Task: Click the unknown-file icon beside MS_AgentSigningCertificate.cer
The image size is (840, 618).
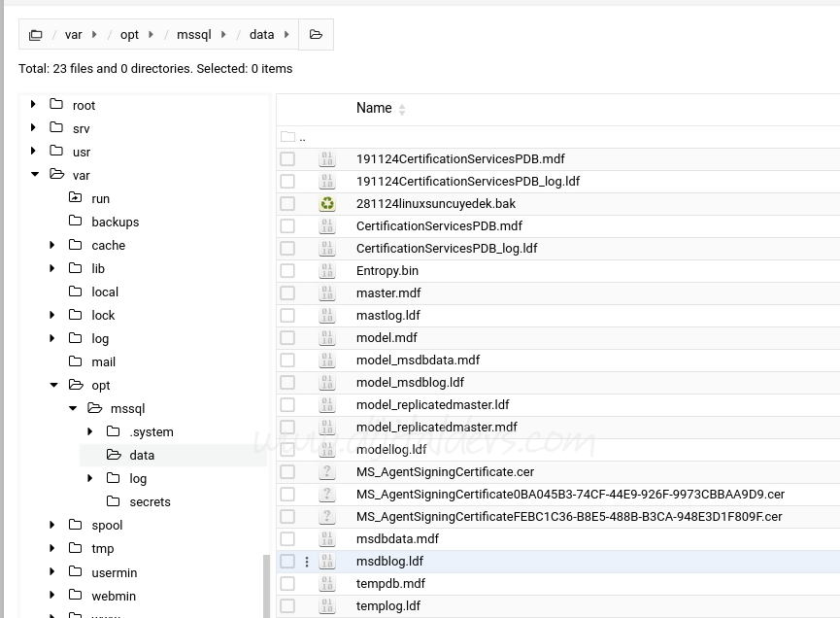Action: (327, 471)
